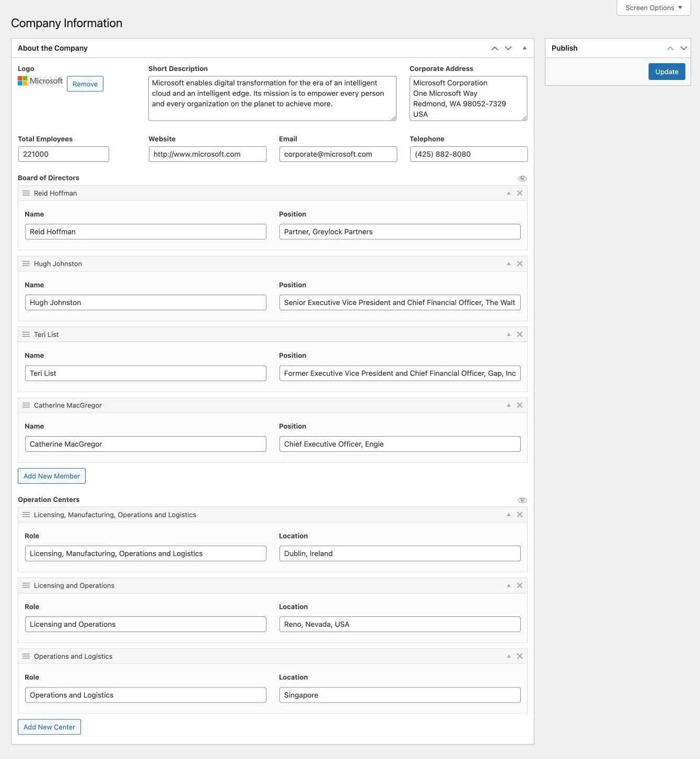Screen dimensions: 700x759
Task: Click the Teri List row header title
Action: pyautogui.click(x=46, y=334)
